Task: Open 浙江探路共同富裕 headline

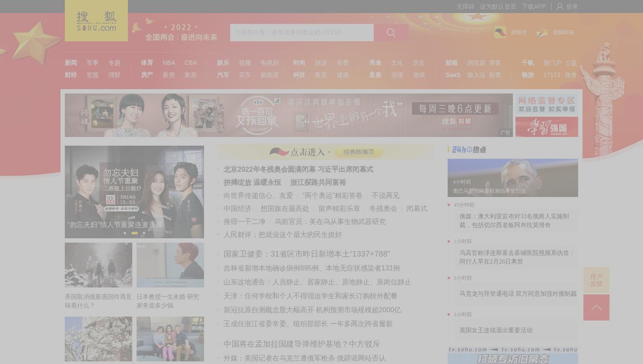Action: (x=318, y=182)
